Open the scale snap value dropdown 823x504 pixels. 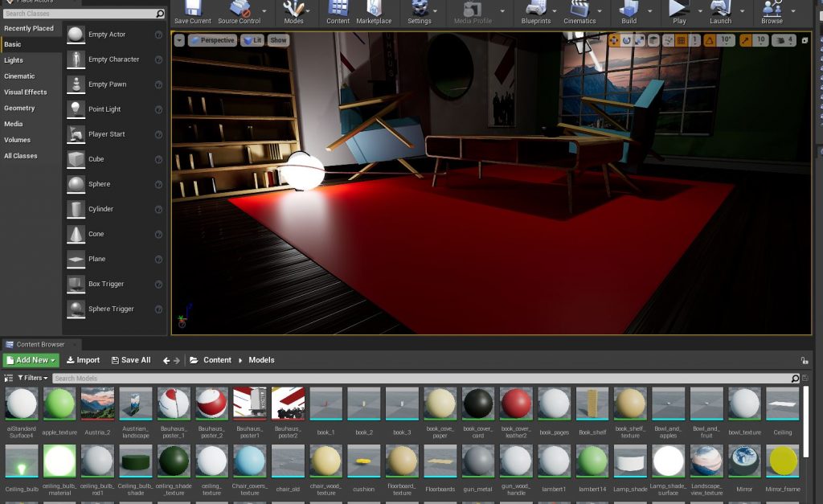click(760, 40)
